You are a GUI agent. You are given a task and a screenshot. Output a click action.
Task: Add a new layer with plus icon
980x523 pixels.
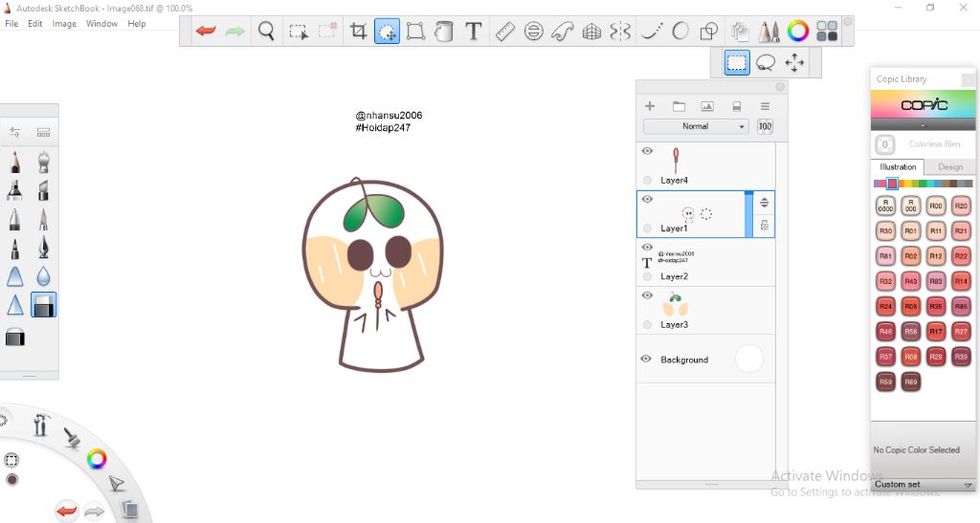pyautogui.click(x=650, y=106)
